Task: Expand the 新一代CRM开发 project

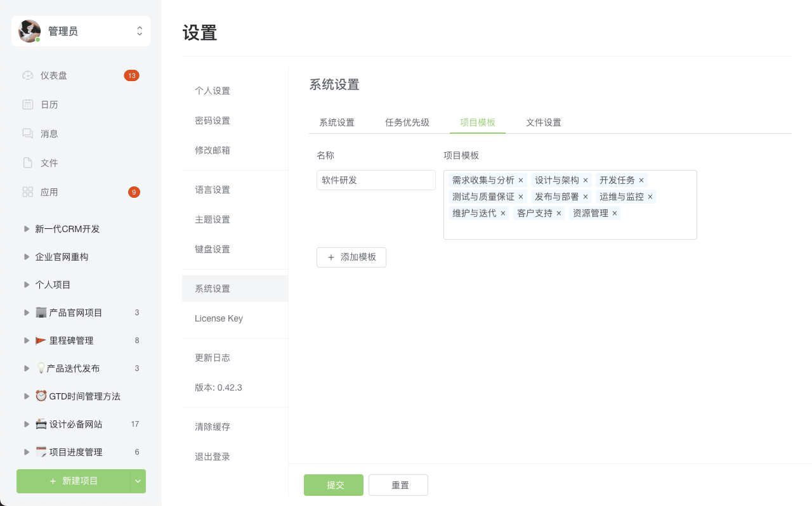Action: click(26, 228)
